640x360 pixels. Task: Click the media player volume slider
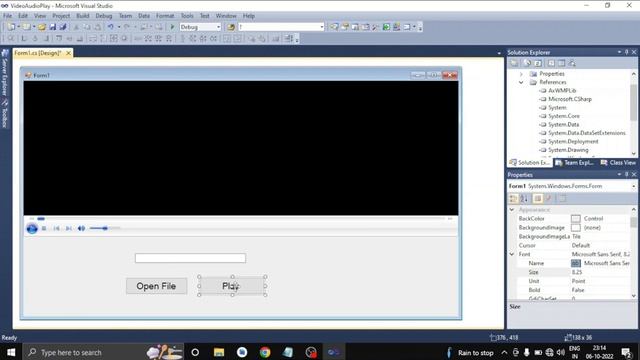point(104,228)
